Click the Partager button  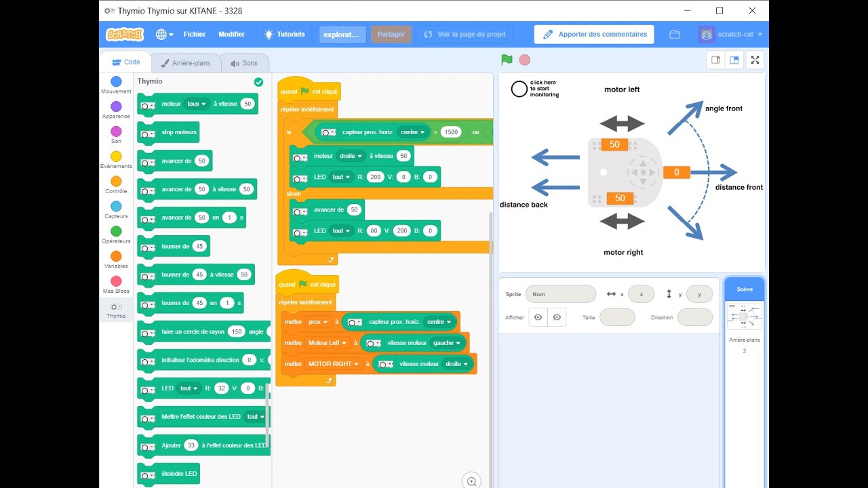391,35
